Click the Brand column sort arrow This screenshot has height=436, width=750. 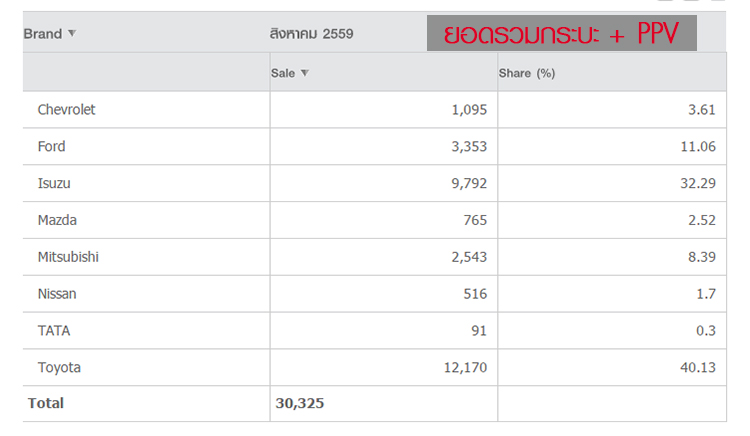coord(72,34)
